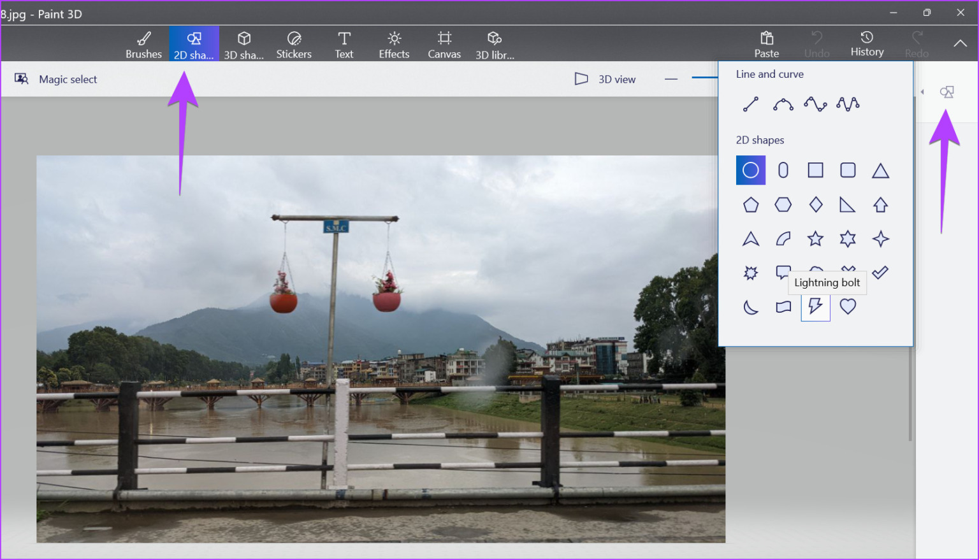Choose the straight Line tool
The image size is (979, 560).
click(750, 103)
